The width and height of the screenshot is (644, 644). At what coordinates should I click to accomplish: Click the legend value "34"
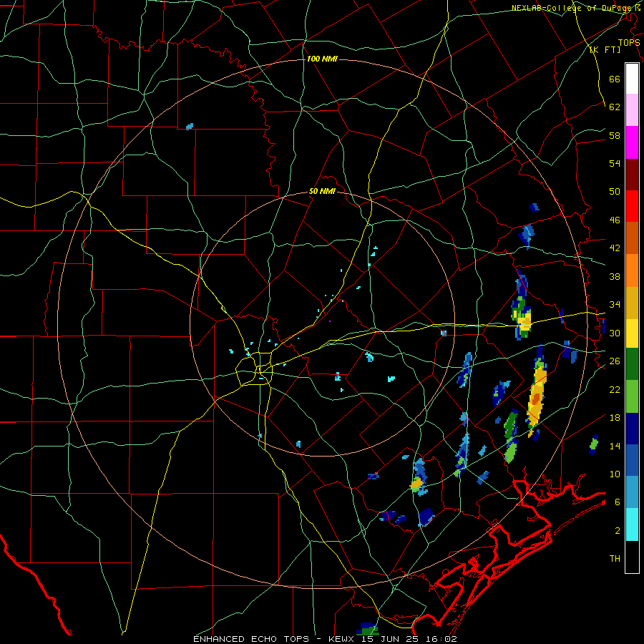coord(615,305)
